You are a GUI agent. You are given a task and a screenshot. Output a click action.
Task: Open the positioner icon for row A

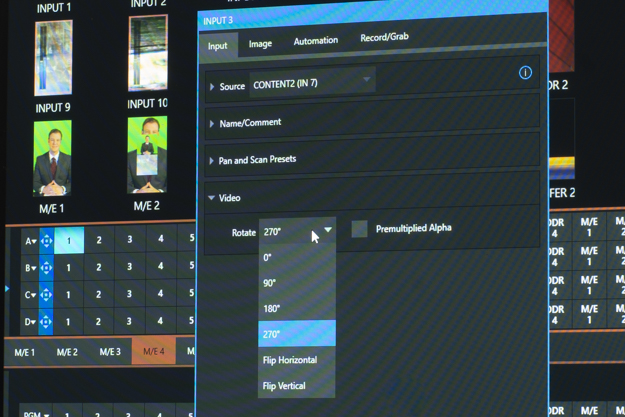click(46, 241)
